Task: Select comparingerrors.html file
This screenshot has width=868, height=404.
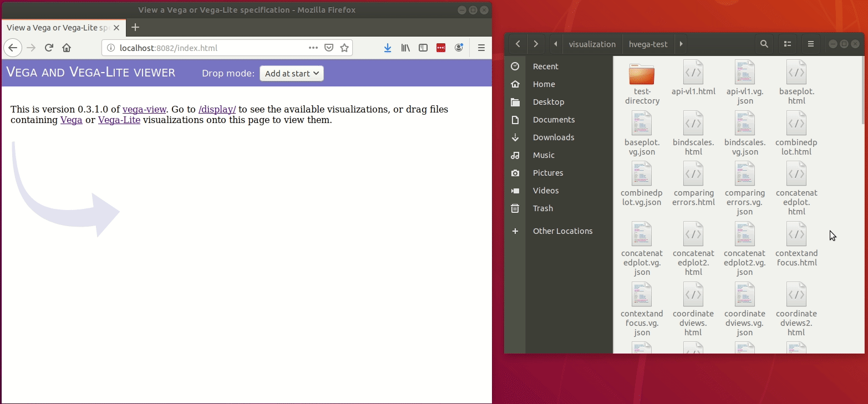Action: 693,184
